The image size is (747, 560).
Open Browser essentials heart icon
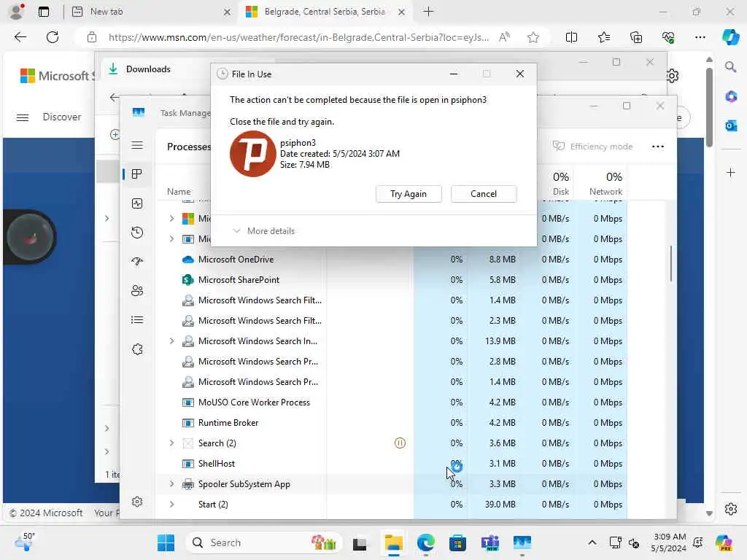click(668, 37)
